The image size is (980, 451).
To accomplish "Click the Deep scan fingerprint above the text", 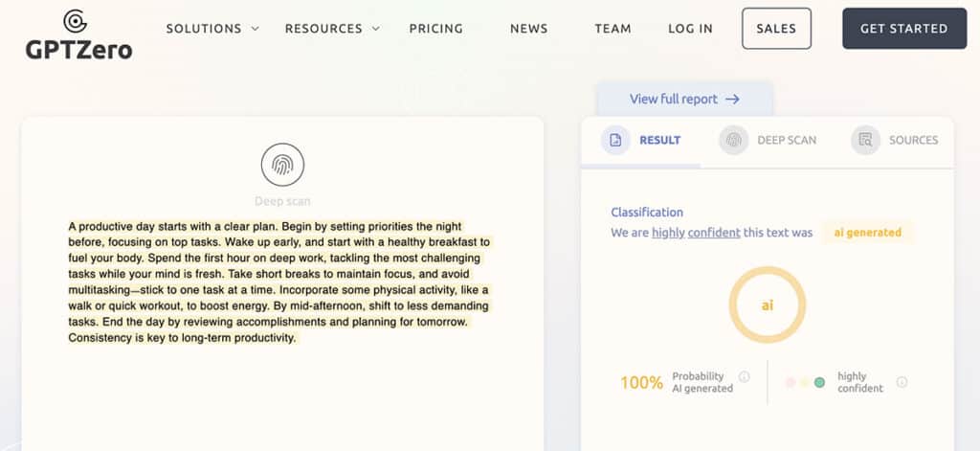I will (x=282, y=165).
